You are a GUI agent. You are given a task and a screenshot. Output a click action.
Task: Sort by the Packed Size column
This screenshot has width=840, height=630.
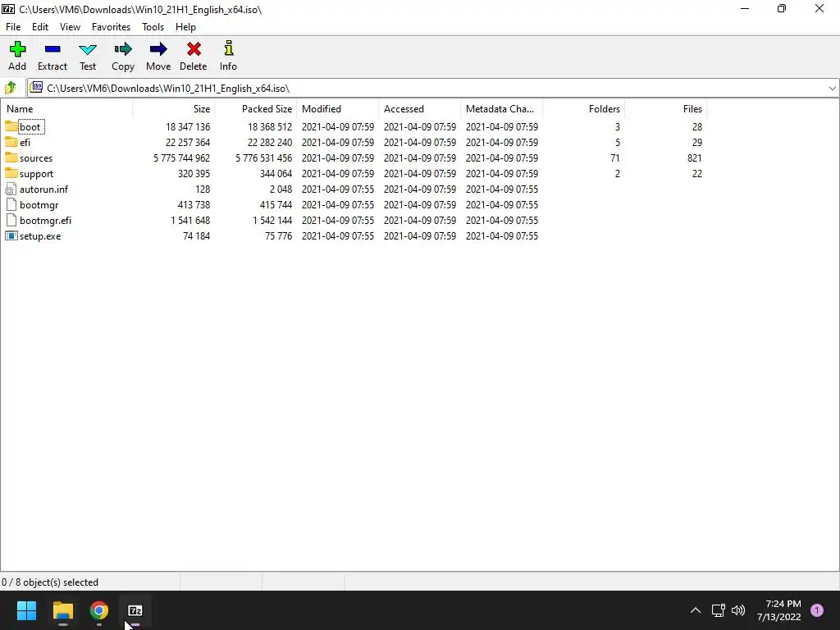[x=256, y=109]
